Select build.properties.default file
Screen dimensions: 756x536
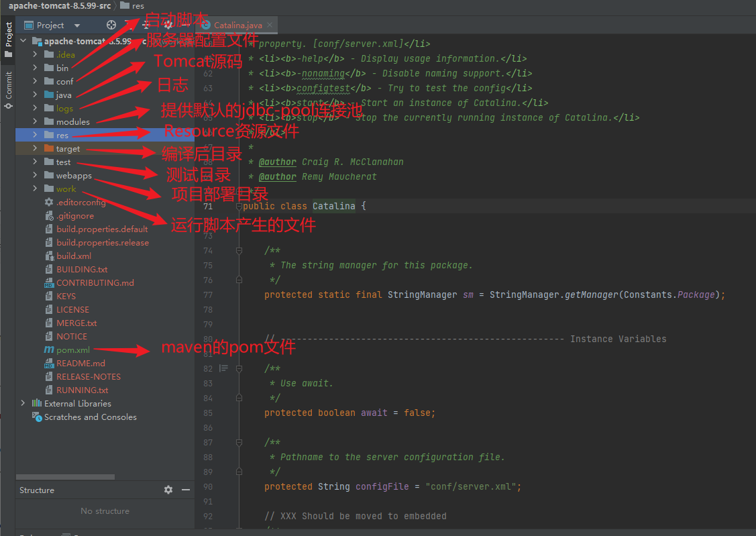(102, 229)
